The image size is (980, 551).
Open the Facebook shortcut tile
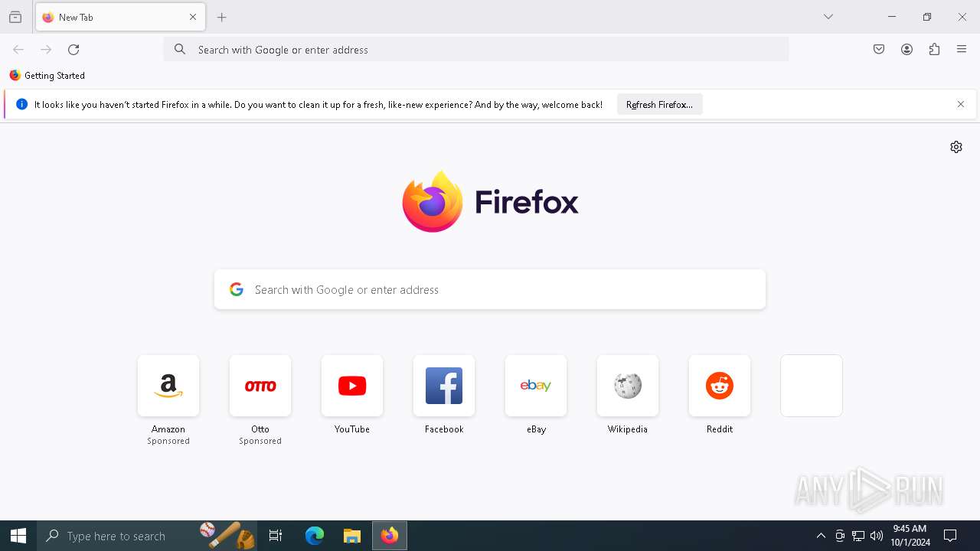(444, 386)
